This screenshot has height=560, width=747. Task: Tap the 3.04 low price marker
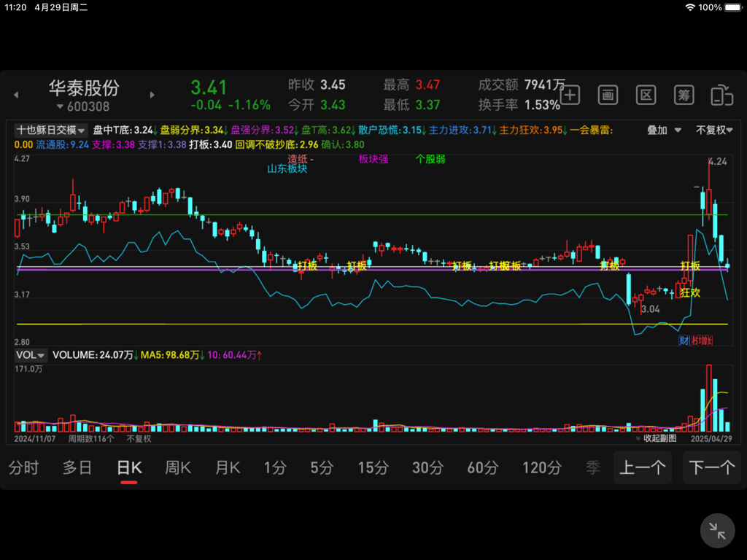[x=650, y=309]
